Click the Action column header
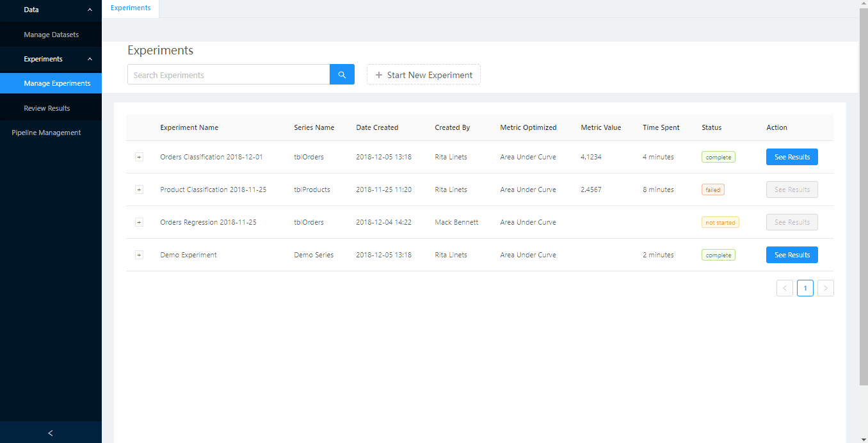The image size is (868, 443). coord(776,127)
